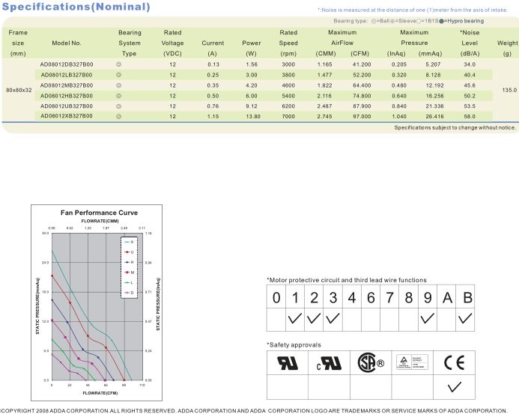Select model number AD08012XB327B00
Image resolution: width=519 pixels, height=420 pixels.
(x=67, y=116)
